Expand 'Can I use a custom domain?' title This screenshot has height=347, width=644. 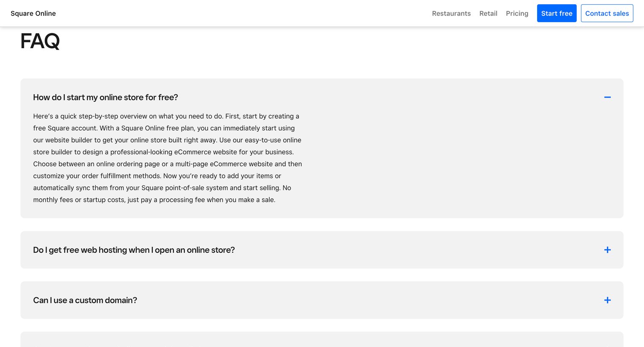pos(85,300)
